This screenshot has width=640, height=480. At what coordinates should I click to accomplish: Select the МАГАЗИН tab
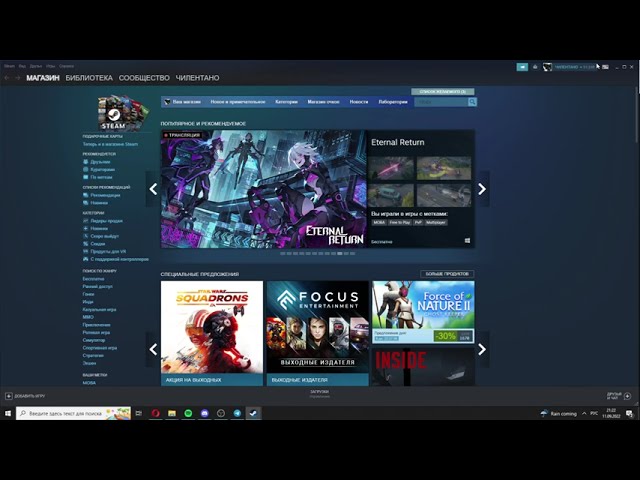point(43,78)
